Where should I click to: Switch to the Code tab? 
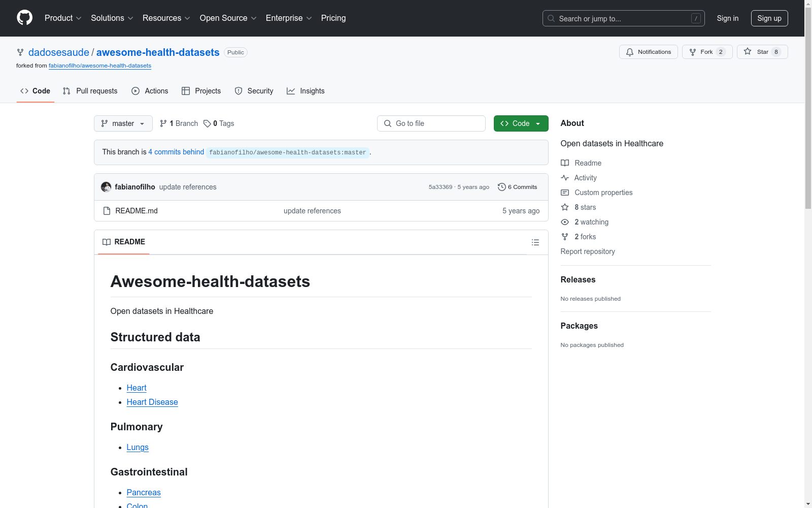click(x=35, y=91)
